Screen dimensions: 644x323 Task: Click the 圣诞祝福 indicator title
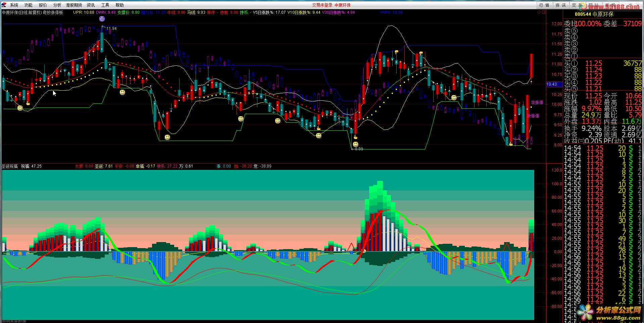10,166
